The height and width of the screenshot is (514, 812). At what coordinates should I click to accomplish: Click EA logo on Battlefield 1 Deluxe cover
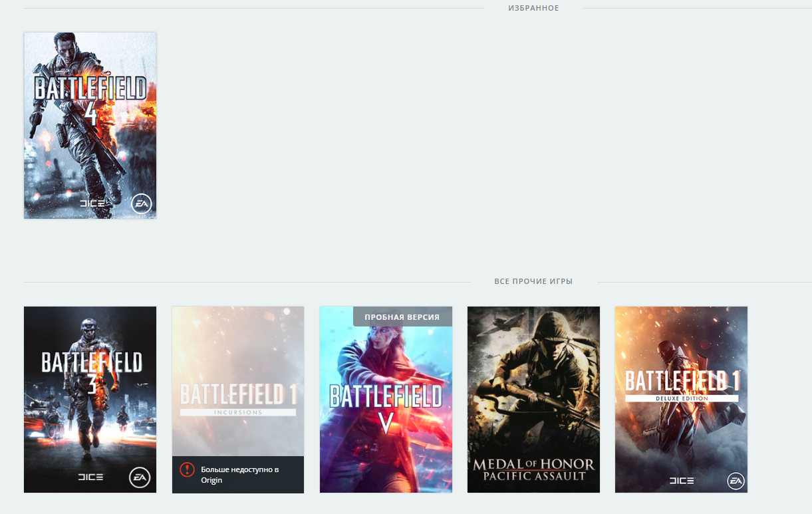[735, 480]
